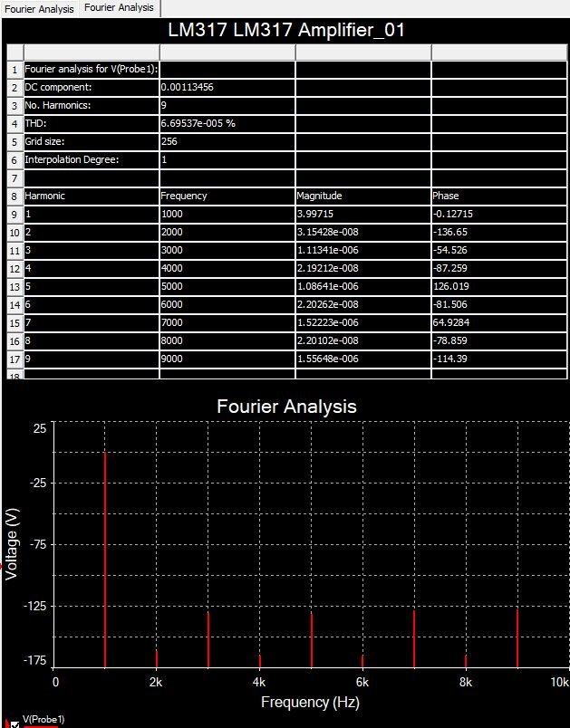This screenshot has height=728, width=570.
Task: Select magnitude cell 2.20262e-008
Action: pos(362,304)
